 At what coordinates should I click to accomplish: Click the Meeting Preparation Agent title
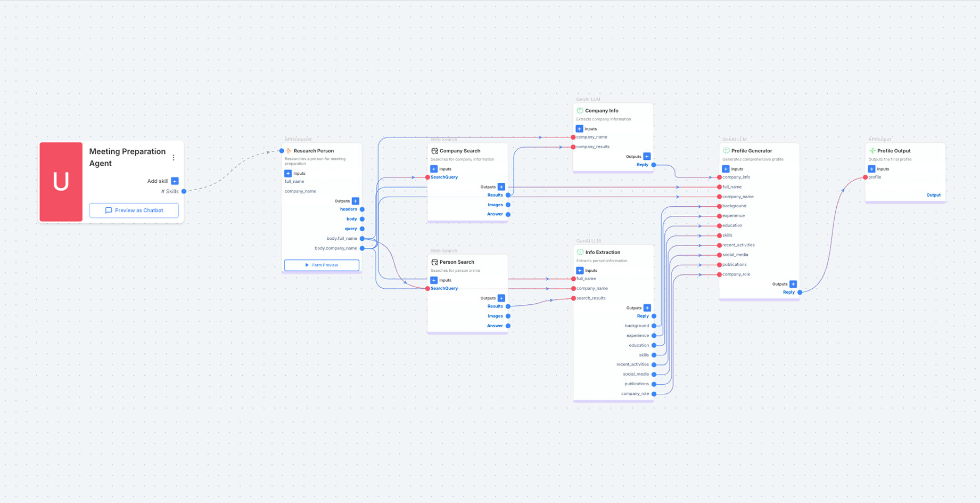click(127, 157)
